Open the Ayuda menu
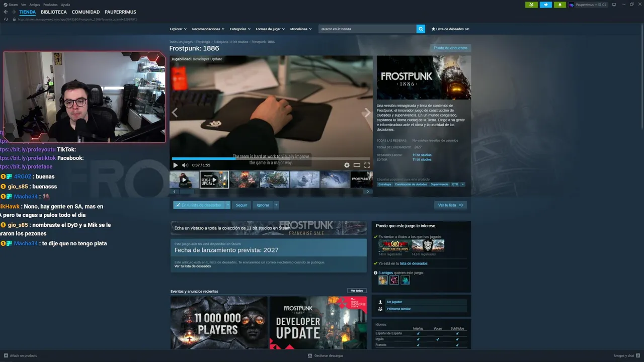 (65, 5)
